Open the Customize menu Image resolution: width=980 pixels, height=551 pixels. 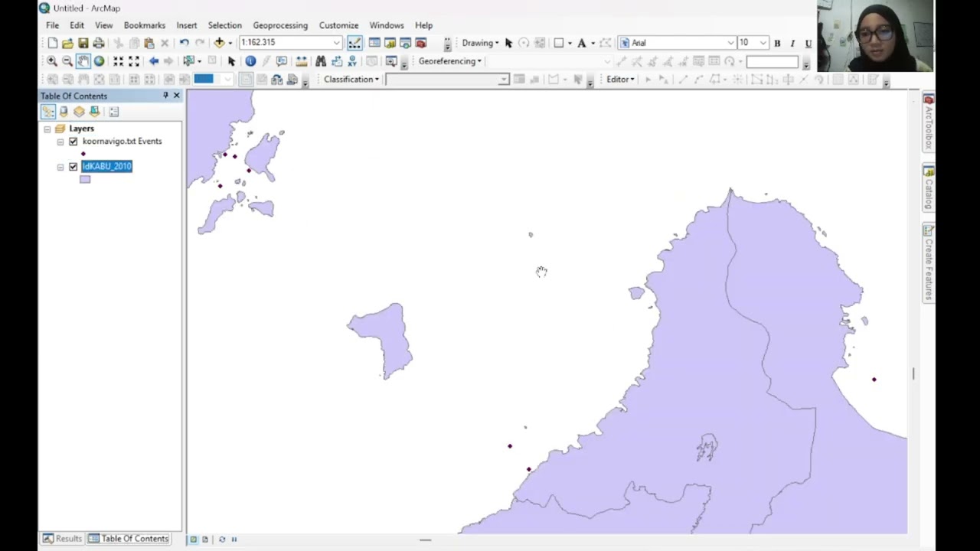coord(338,25)
